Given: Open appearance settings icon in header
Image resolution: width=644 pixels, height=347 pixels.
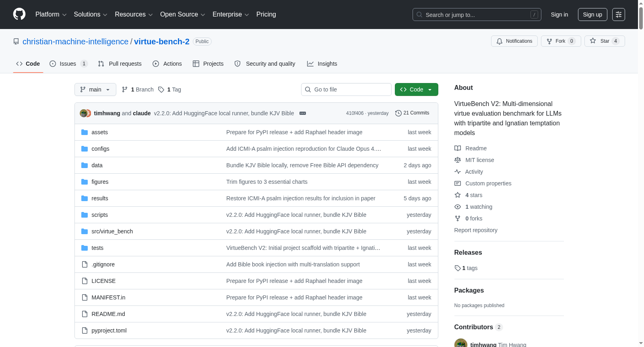Looking at the screenshot, I should pos(619,15).
